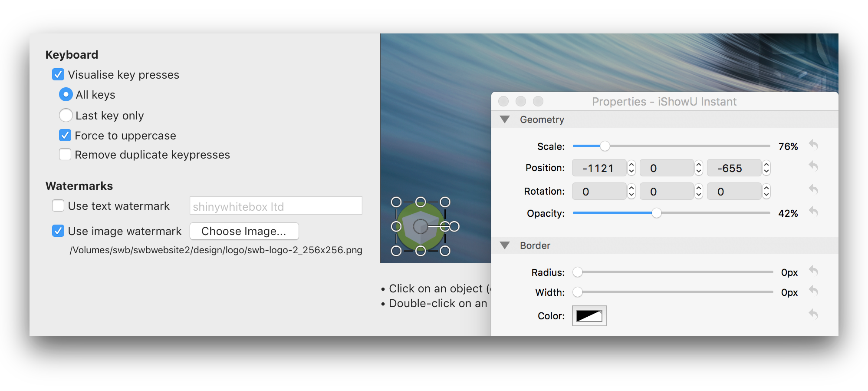868x391 pixels.
Task: Click the Rotation reset arrow icon
Action: 813,190
